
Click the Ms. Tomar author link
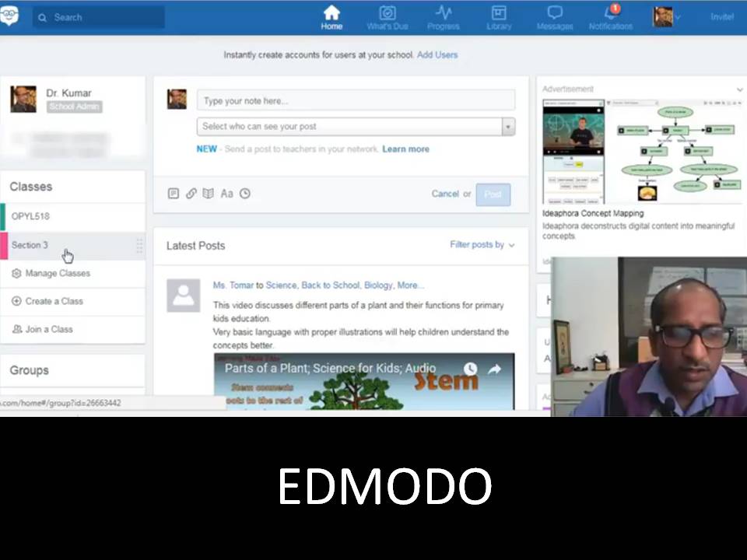point(233,285)
